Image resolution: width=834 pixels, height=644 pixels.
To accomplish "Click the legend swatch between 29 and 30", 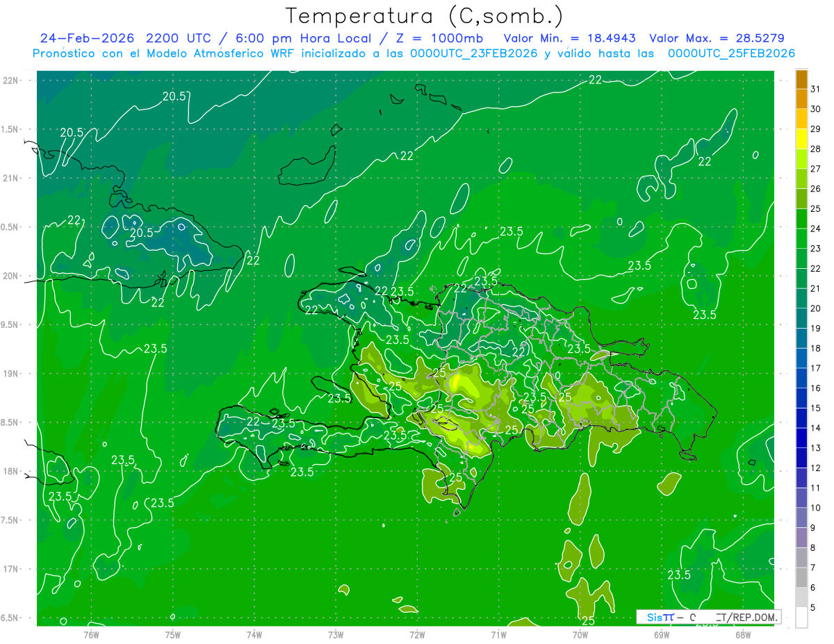I will click(x=801, y=119).
